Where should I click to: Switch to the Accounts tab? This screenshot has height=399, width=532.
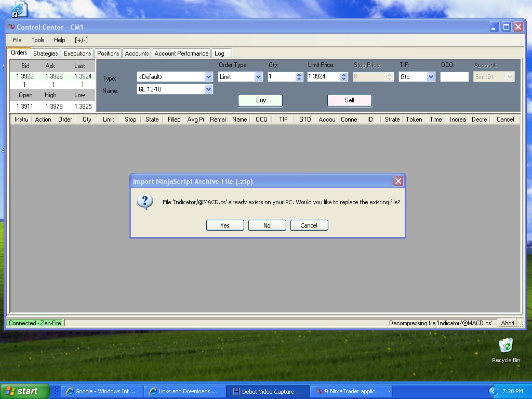click(137, 54)
